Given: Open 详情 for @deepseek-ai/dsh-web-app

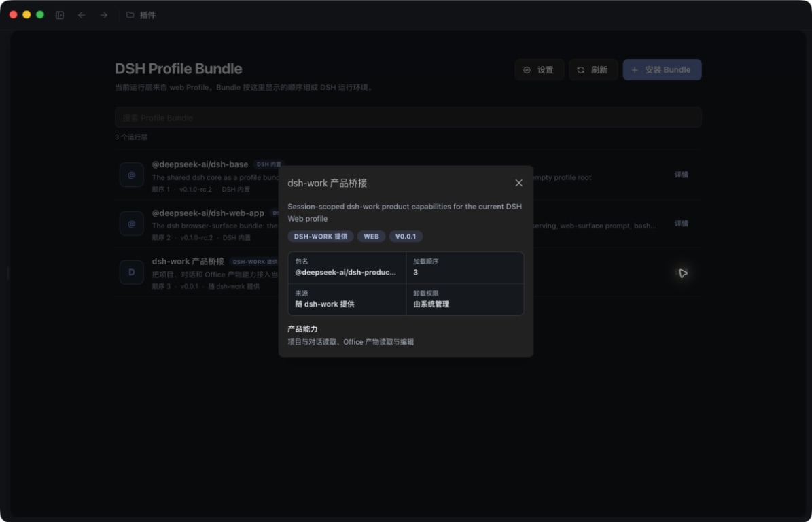Looking at the screenshot, I should click(x=681, y=224).
